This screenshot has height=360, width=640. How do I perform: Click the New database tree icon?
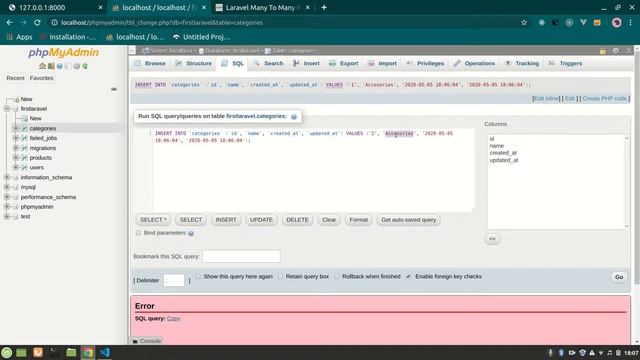pos(17,99)
